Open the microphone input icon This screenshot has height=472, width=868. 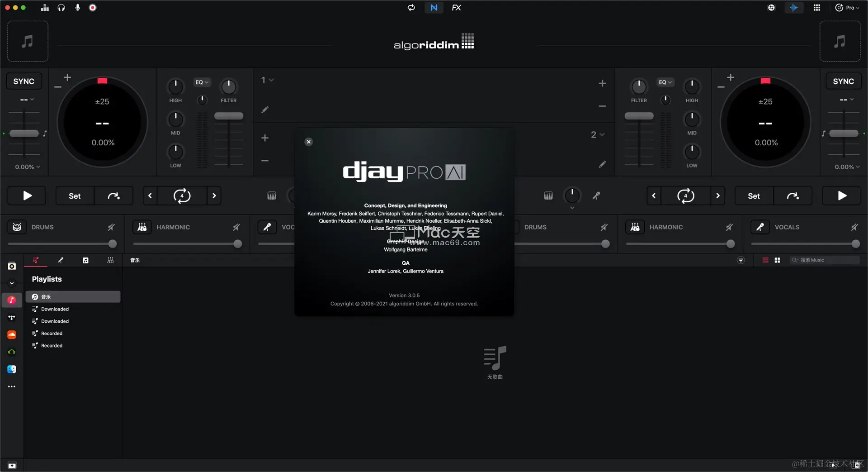pos(77,8)
